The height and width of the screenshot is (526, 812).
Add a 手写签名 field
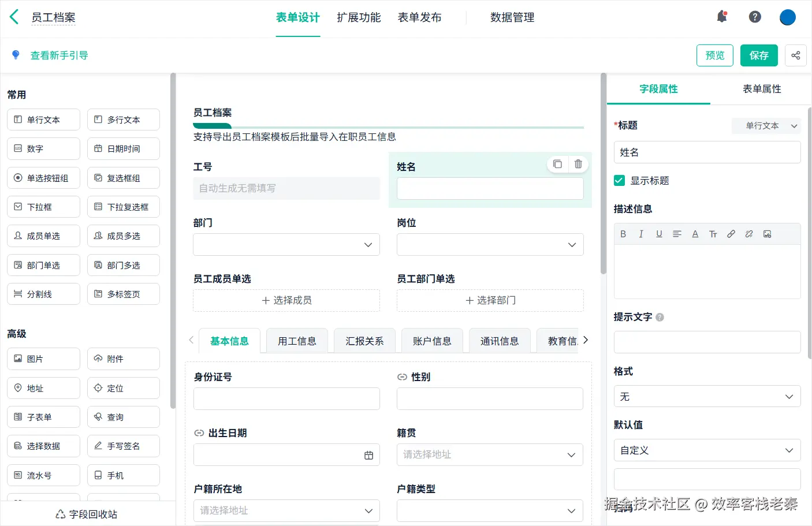click(124, 446)
